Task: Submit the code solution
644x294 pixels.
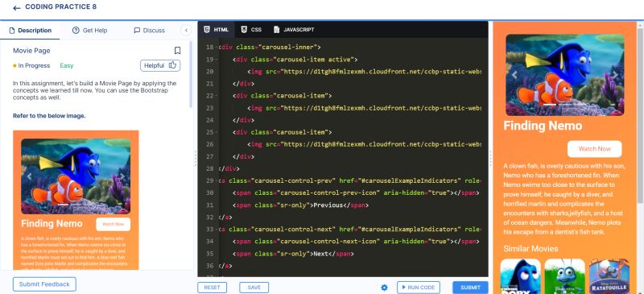Action: point(470,288)
